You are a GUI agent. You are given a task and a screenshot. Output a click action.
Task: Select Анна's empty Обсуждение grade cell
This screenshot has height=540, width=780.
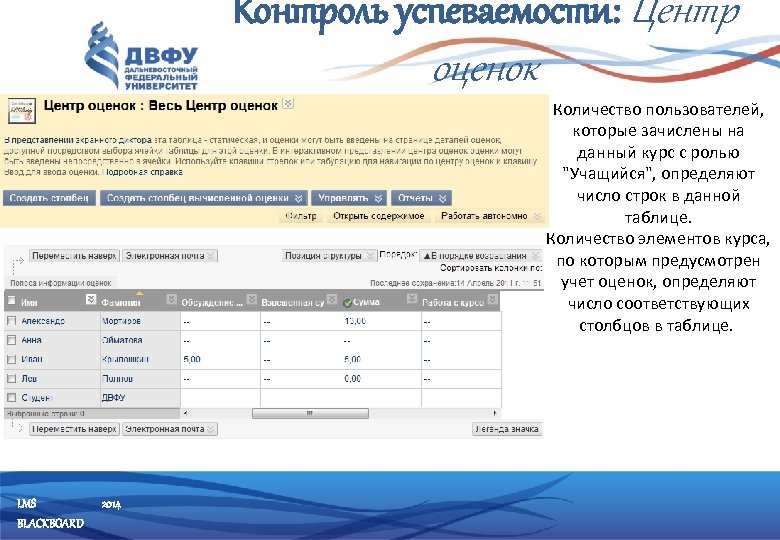point(220,341)
